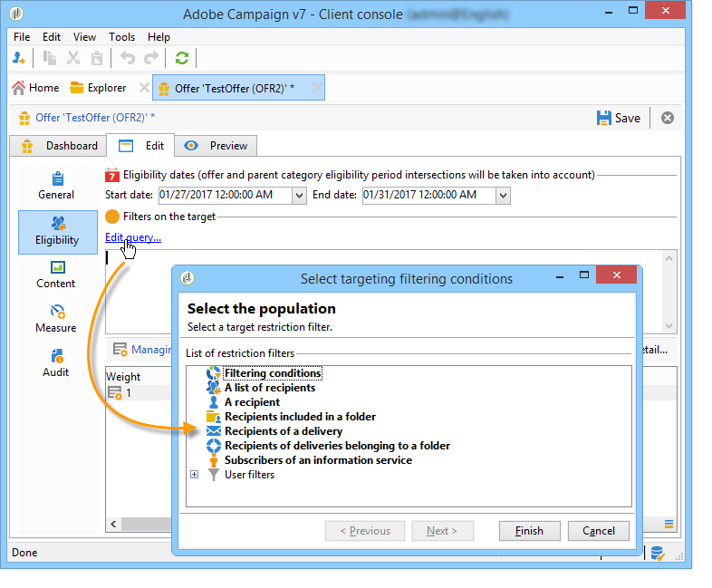This screenshot has width=712, height=588.
Task: Click the Finish button
Action: [529, 531]
